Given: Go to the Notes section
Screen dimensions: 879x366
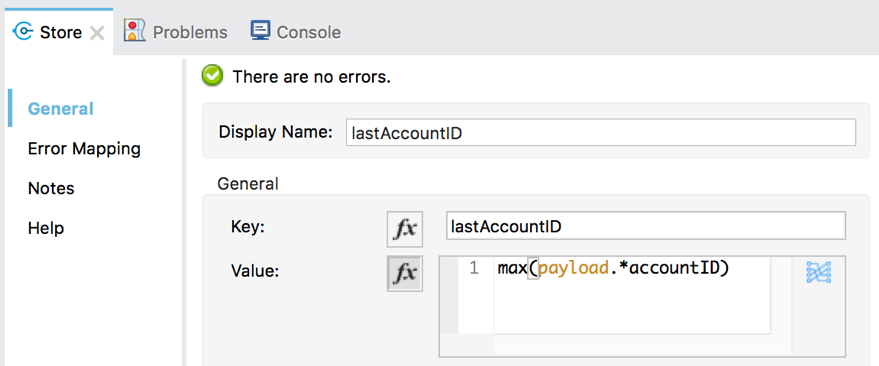Looking at the screenshot, I should [x=51, y=188].
